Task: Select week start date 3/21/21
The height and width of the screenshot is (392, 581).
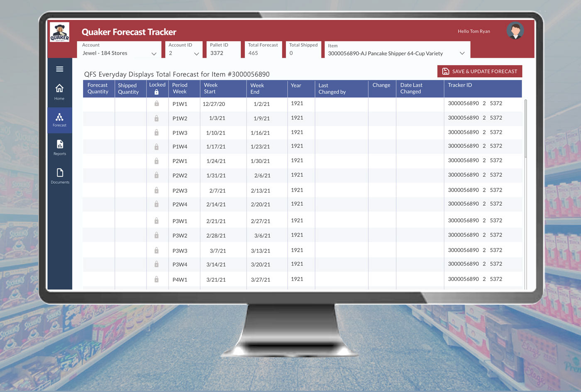Action: click(216, 280)
